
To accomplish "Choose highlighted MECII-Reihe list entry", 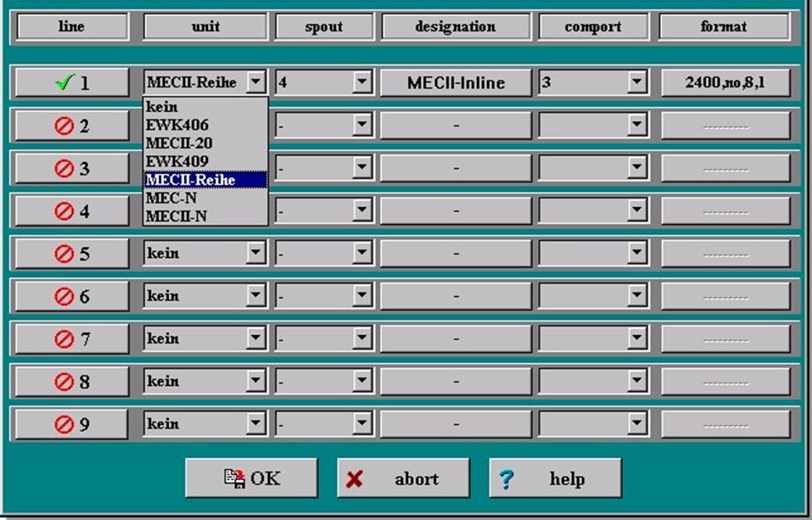I will tap(205, 180).
